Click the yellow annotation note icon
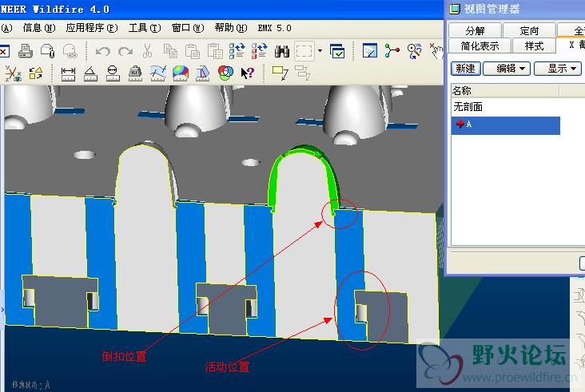Viewport: 585px width, 392px height. click(x=281, y=73)
